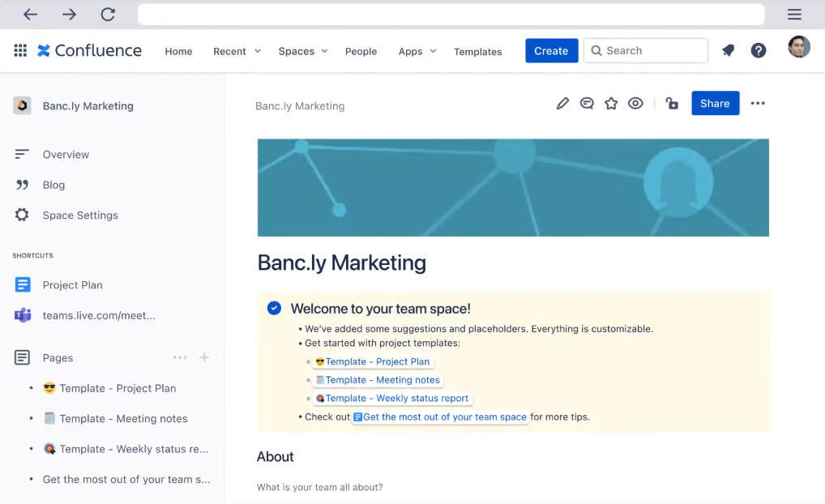The image size is (825, 504).
Task: Click the Share button
Action: point(715,103)
